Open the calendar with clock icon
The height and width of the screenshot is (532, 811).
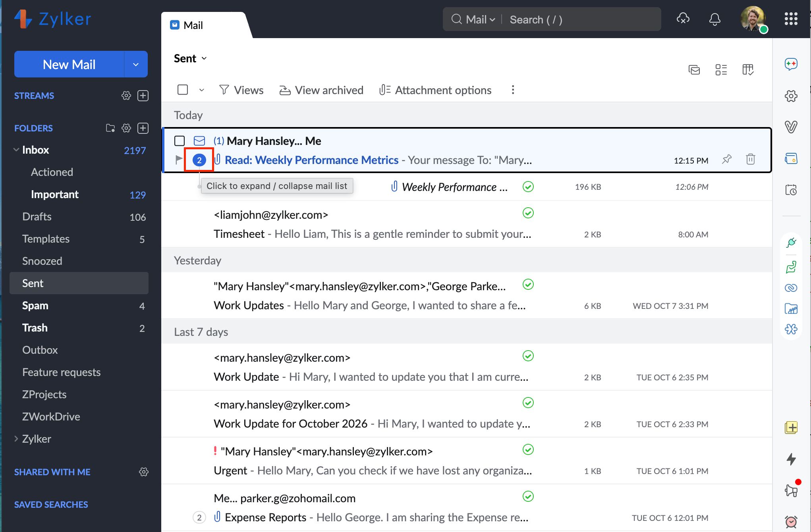(791, 189)
